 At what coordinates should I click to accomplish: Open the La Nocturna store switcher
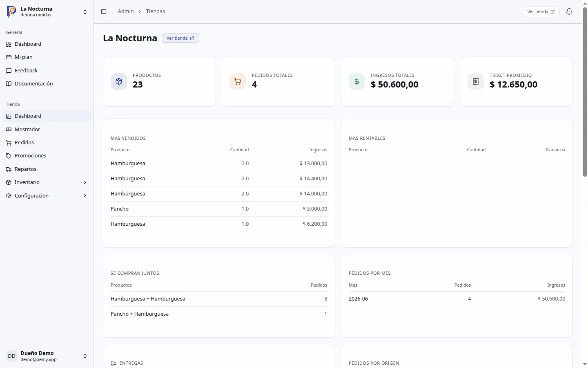[47, 12]
